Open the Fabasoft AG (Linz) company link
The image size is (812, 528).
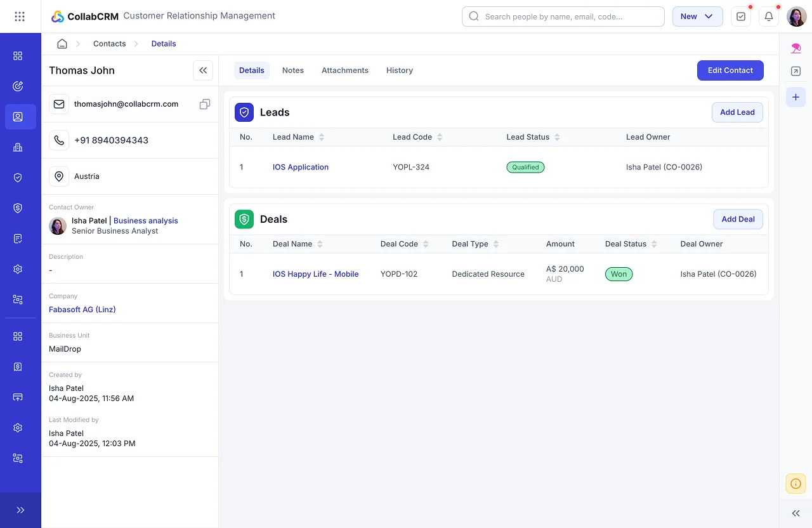[82, 310]
